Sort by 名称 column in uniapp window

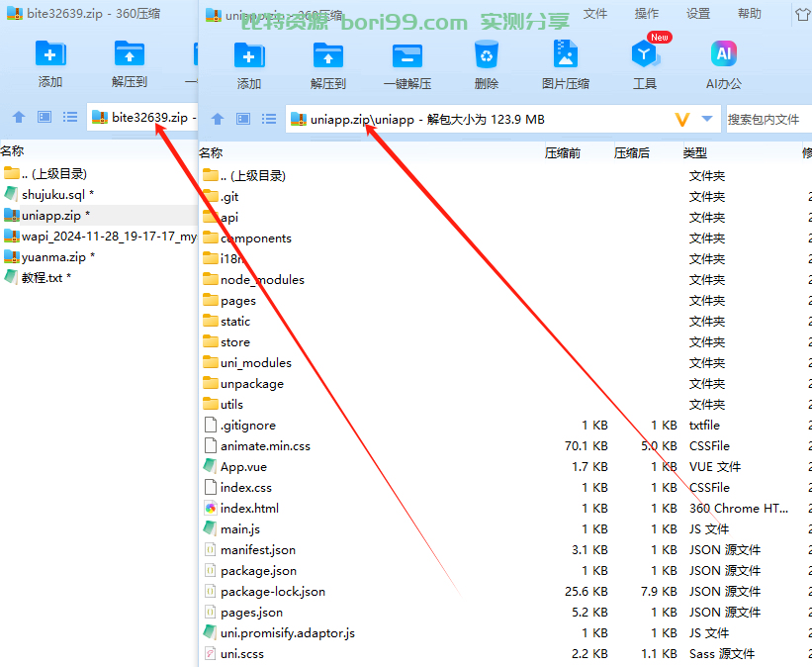click(211, 152)
